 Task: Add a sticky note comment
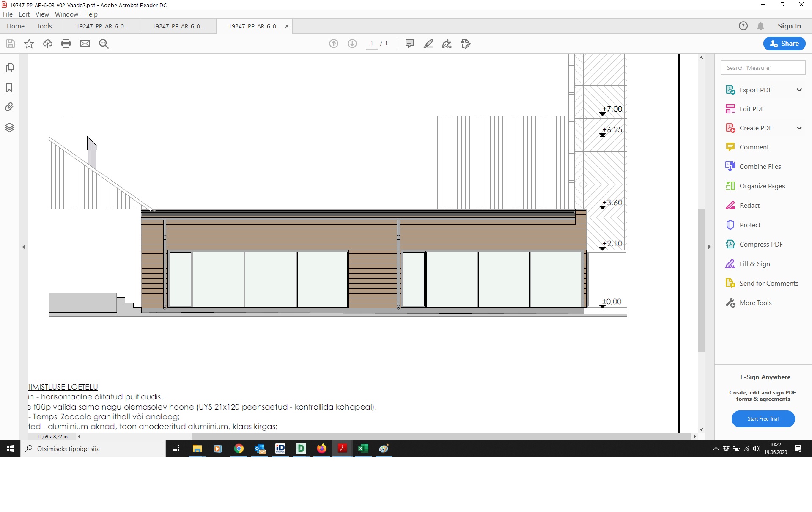click(x=409, y=44)
